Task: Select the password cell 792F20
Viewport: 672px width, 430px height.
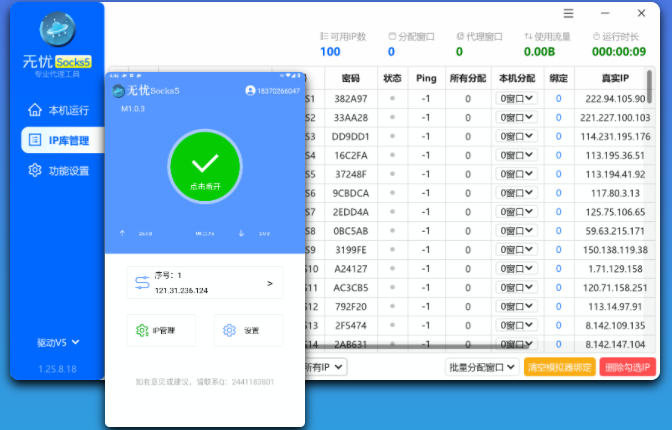Action: click(351, 306)
